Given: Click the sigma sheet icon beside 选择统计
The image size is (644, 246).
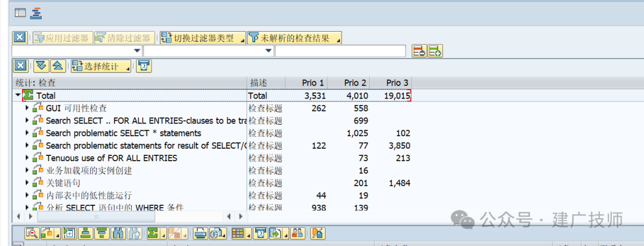Looking at the screenshot, I should pyautogui.click(x=144, y=66).
